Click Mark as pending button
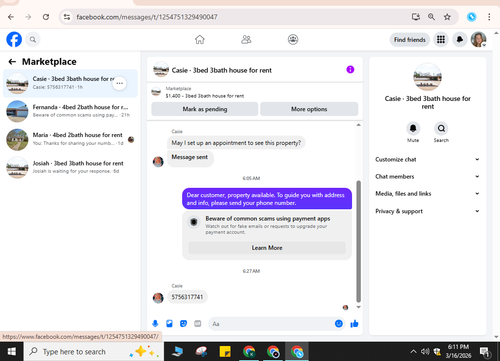 205,109
